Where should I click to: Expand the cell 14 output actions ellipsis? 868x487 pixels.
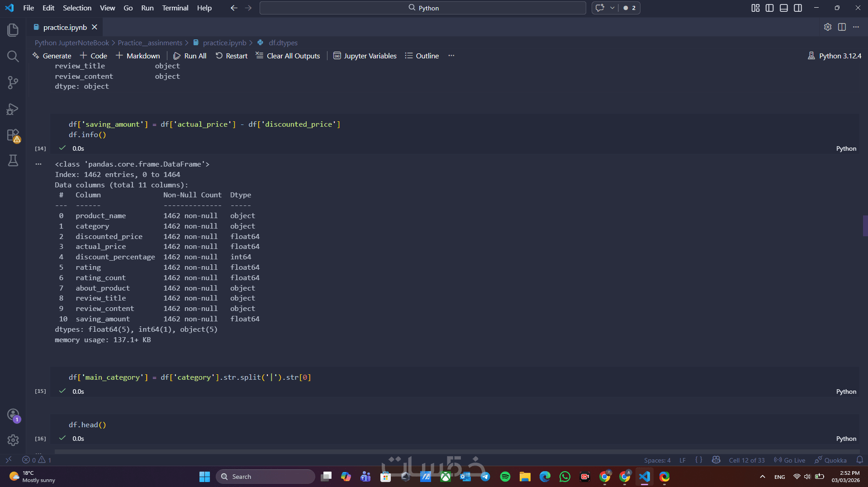(38, 164)
